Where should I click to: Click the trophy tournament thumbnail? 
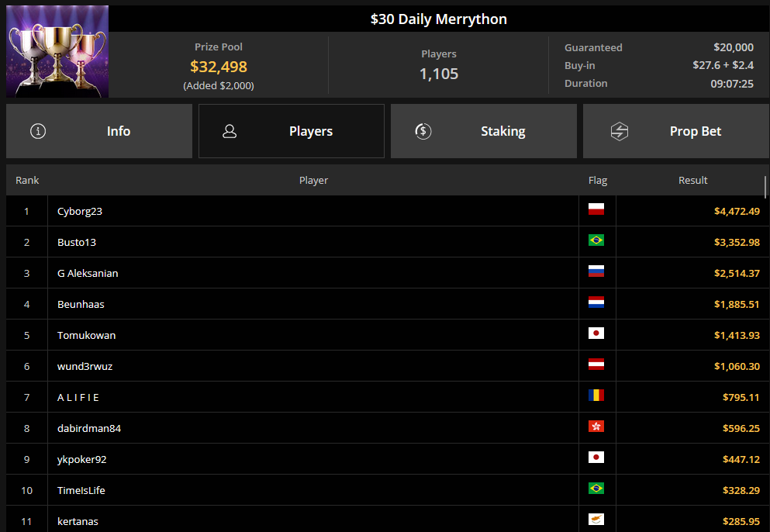(x=57, y=51)
